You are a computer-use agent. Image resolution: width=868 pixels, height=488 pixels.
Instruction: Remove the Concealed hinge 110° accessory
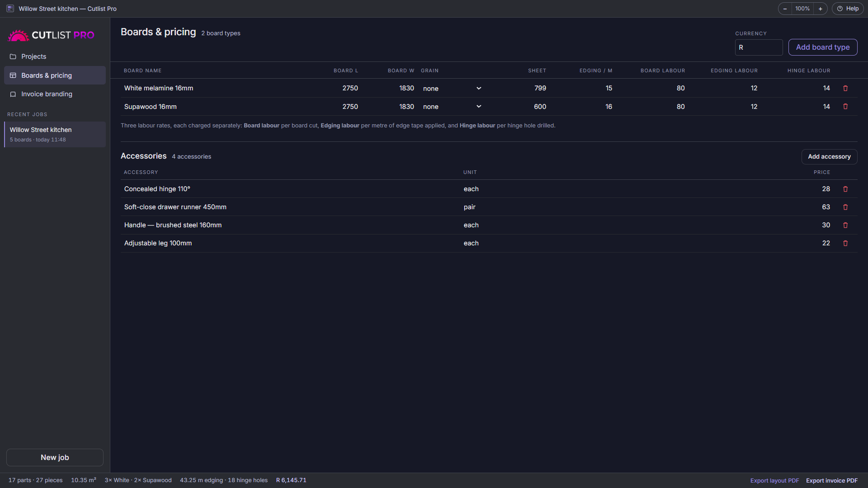pyautogui.click(x=845, y=189)
